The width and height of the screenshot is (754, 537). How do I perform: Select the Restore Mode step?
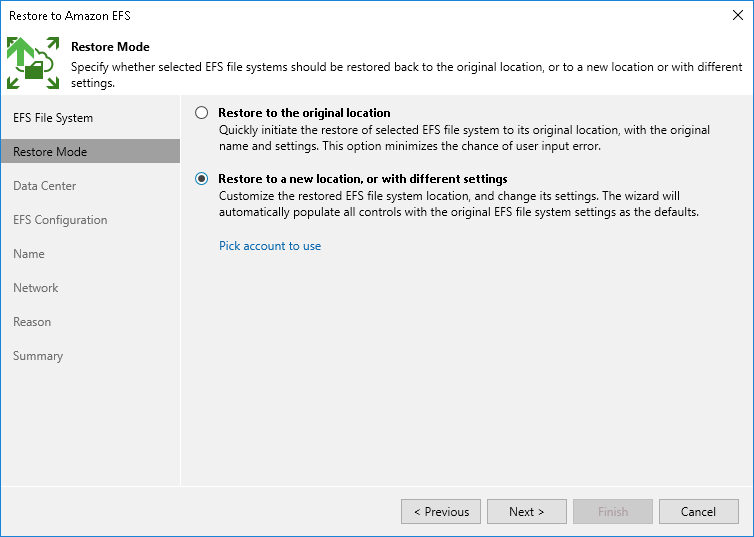(x=50, y=152)
